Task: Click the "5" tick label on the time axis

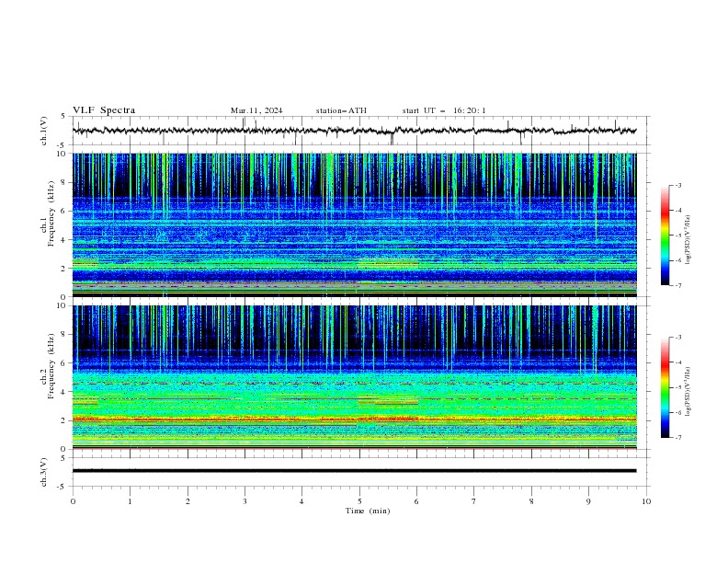Action: pyautogui.click(x=359, y=501)
